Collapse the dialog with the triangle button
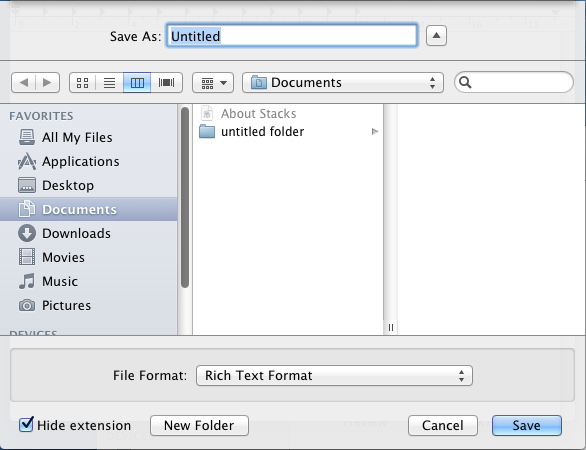The image size is (586, 450). [436, 36]
